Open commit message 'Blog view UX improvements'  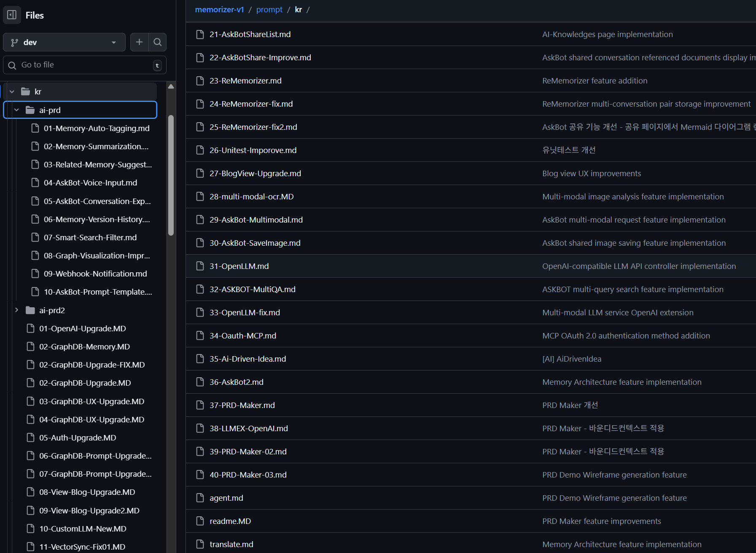coord(591,174)
